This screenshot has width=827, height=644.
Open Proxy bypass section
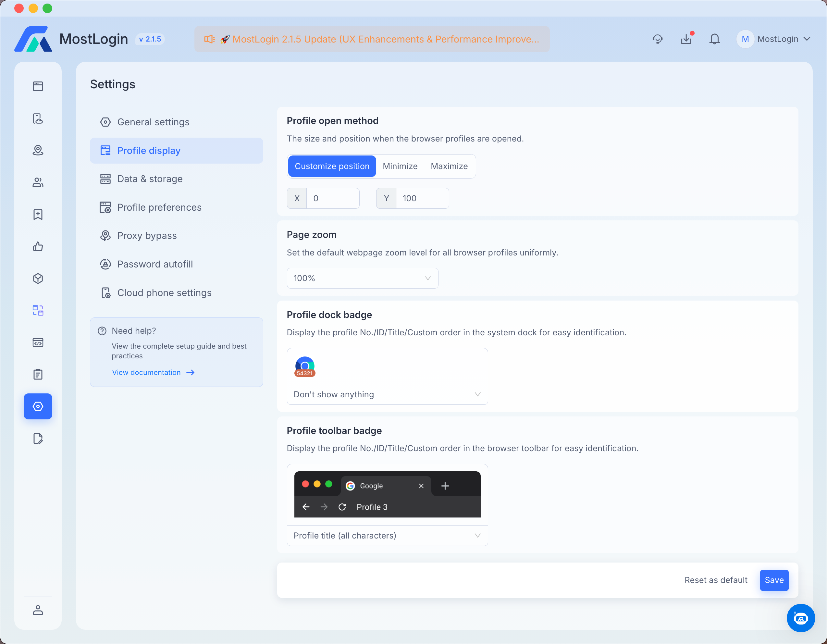click(177, 236)
